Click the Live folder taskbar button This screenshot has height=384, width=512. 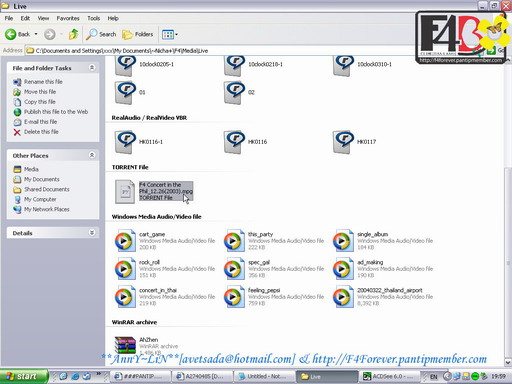tap(327, 376)
